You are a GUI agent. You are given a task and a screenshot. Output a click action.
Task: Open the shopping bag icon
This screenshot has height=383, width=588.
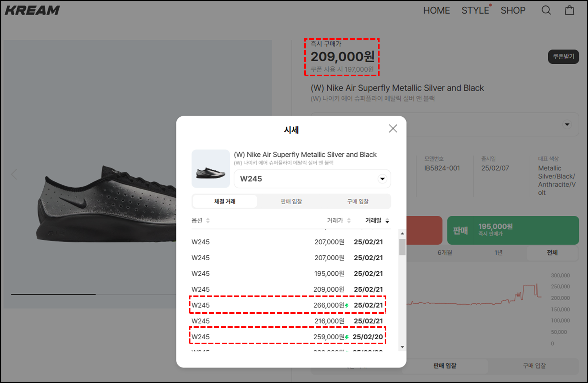pyautogui.click(x=569, y=10)
